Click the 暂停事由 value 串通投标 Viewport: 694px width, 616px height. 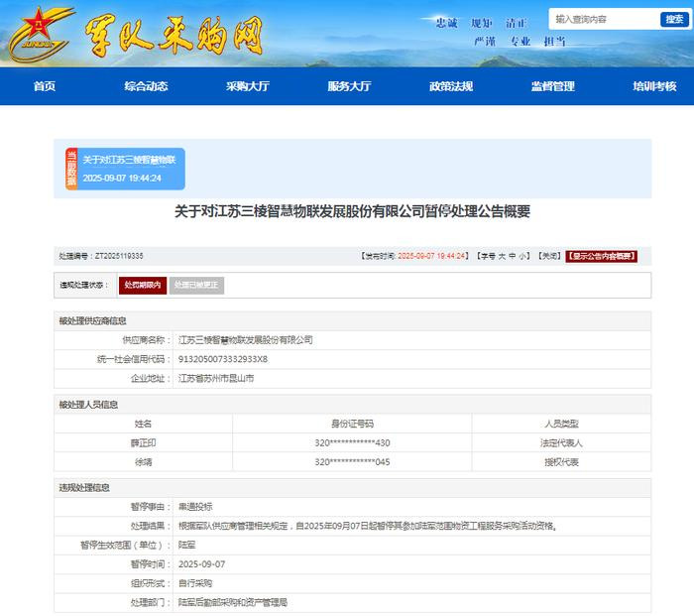[x=195, y=507]
